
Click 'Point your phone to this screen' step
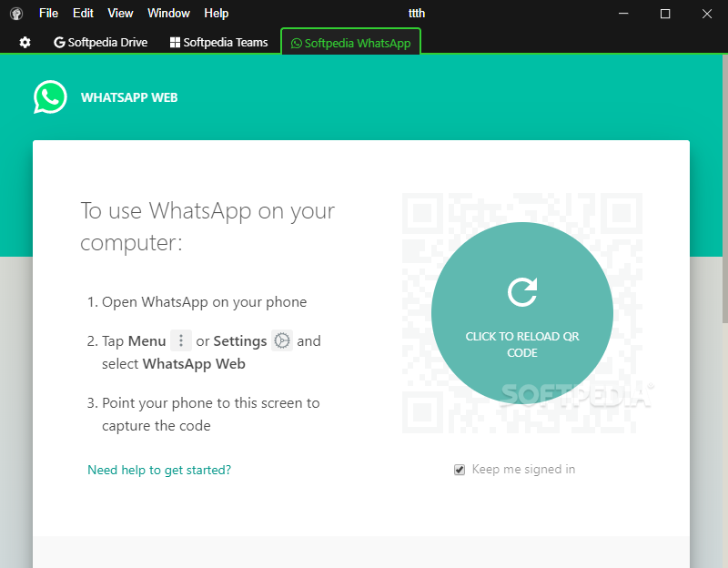[211, 414]
